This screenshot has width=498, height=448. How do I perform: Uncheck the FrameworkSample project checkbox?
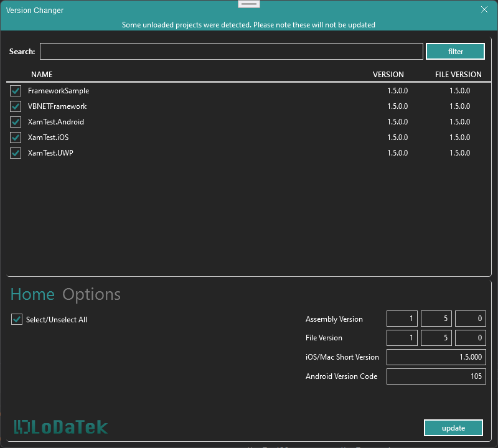point(15,90)
